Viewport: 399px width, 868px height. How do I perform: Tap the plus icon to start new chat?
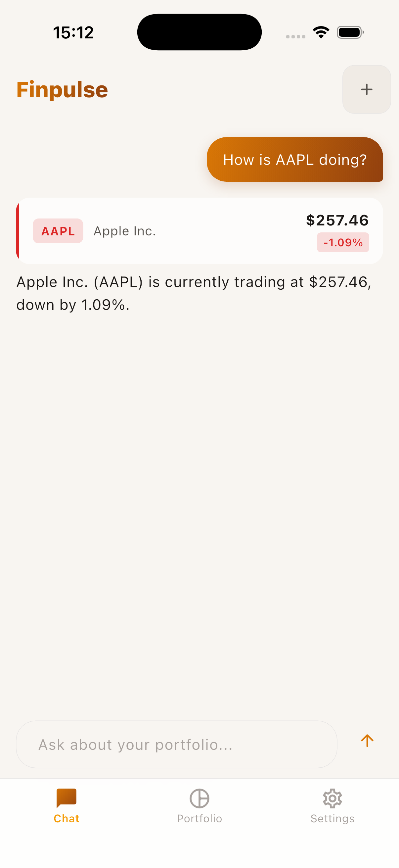pos(366,89)
